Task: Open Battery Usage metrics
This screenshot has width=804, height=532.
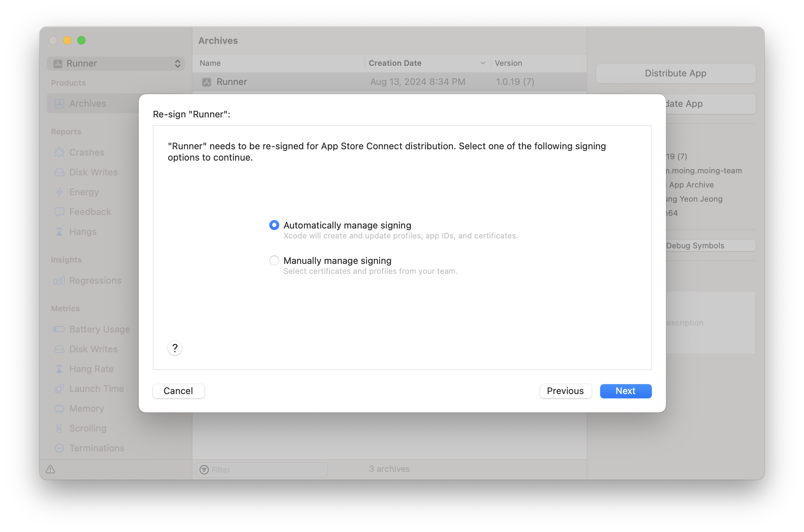Action: point(100,329)
